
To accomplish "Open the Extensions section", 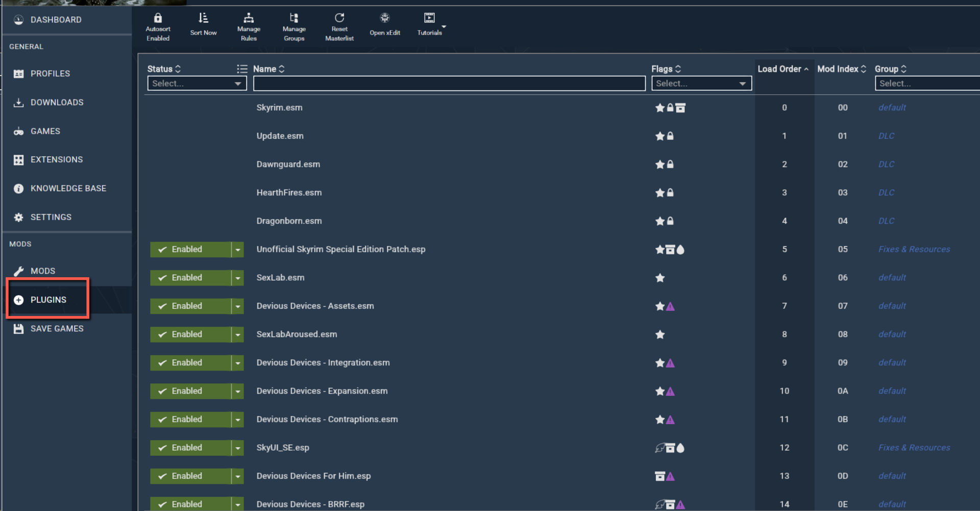I will click(56, 160).
